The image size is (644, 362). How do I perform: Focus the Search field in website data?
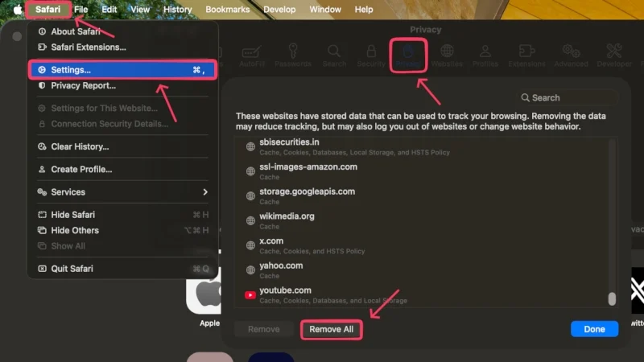(x=563, y=97)
